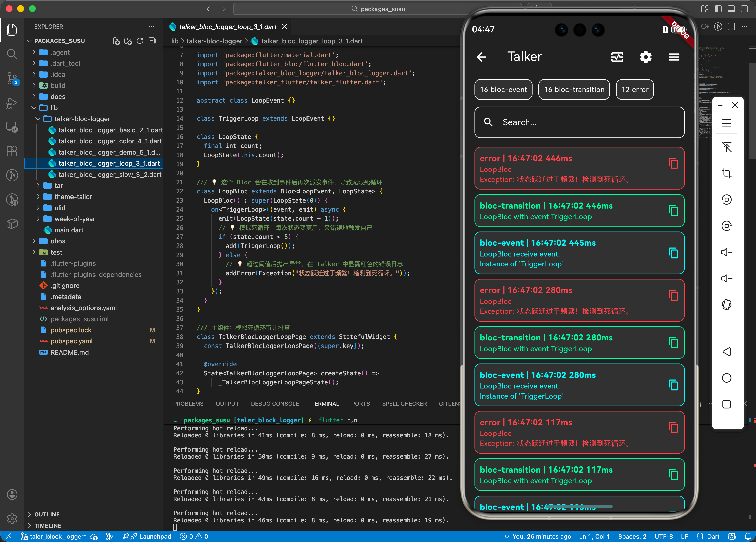Expand the OUTLINE section

coord(47,514)
